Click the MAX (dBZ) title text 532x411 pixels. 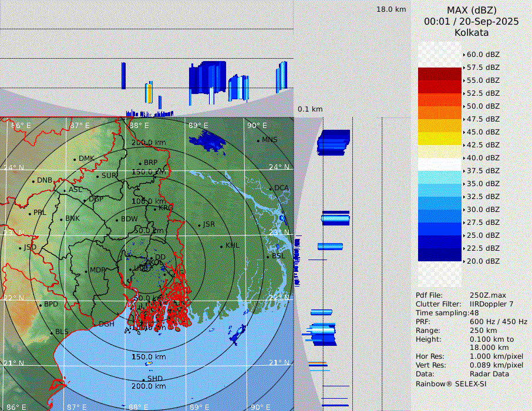471,10
